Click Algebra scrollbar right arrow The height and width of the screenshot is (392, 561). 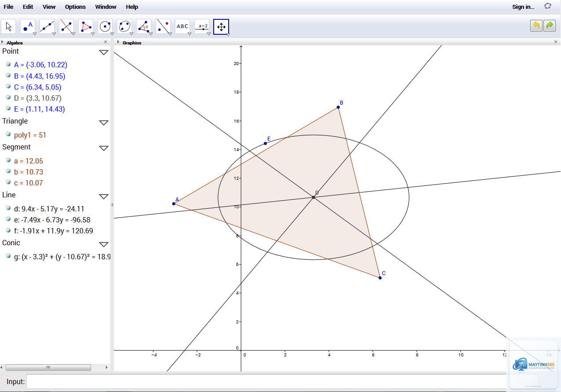(106, 367)
